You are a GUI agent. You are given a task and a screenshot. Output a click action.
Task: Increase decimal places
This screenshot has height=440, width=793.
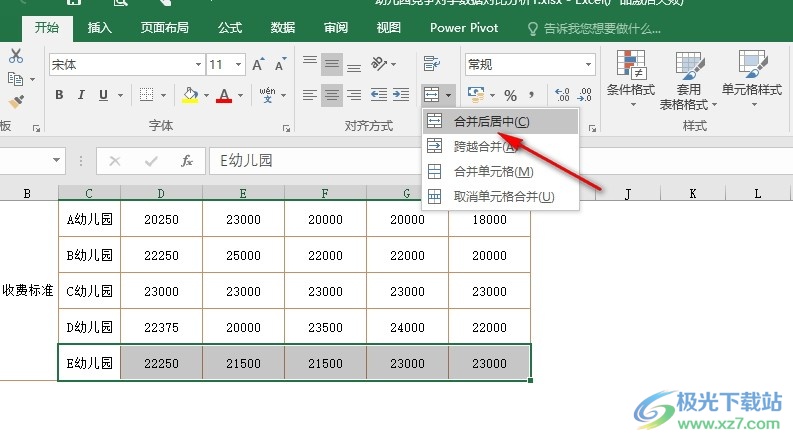[561, 95]
